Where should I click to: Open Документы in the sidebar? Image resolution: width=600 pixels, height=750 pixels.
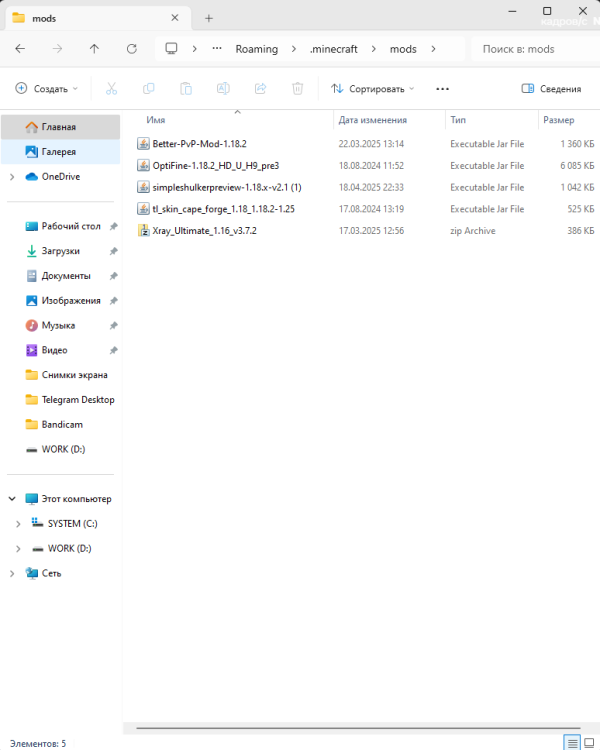[x=66, y=276]
